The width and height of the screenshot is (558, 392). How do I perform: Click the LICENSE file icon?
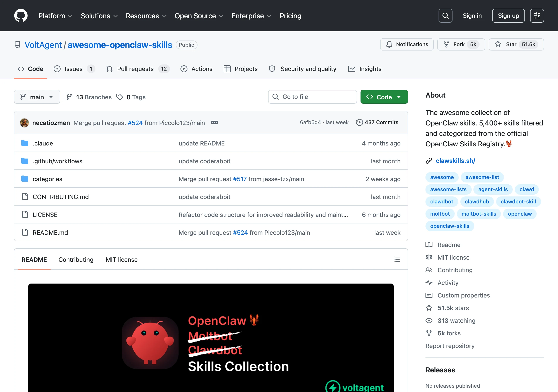pyautogui.click(x=25, y=215)
